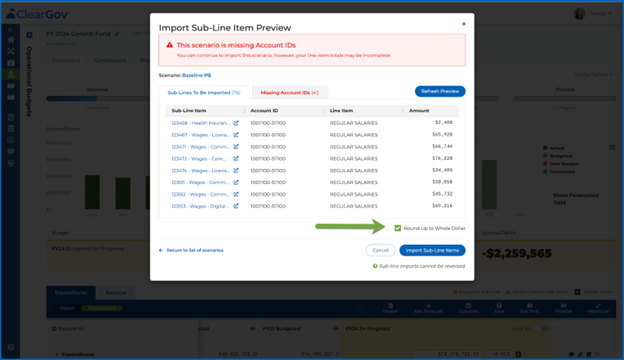This screenshot has width=624, height=360.
Task: Open external link for 123458 Health Insurance row
Action: point(236,123)
